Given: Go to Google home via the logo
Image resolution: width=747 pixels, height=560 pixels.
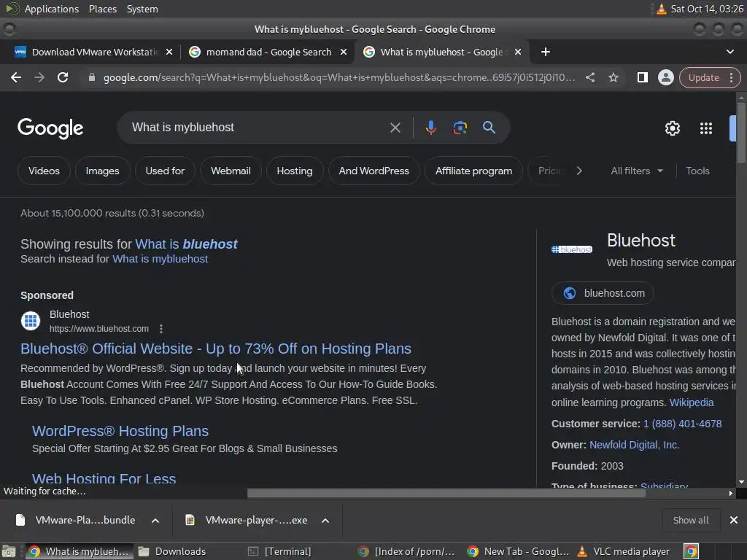Looking at the screenshot, I should click(50, 128).
